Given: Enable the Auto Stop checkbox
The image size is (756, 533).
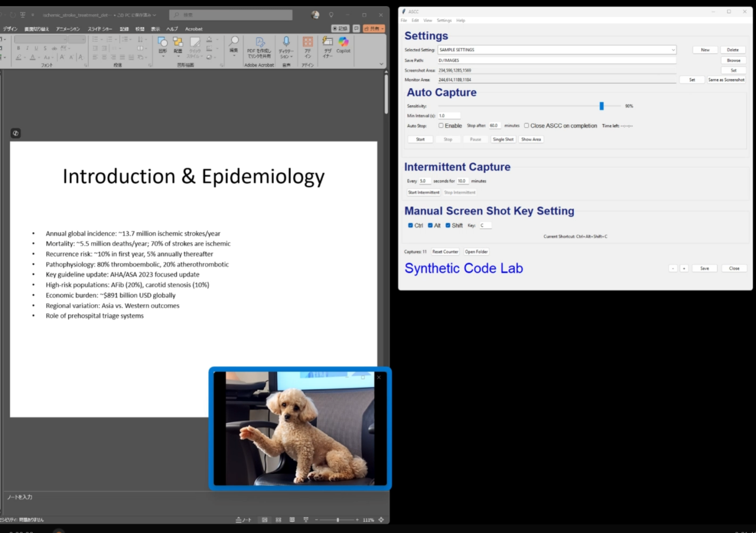Looking at the screenshot, I should (441, 126).
